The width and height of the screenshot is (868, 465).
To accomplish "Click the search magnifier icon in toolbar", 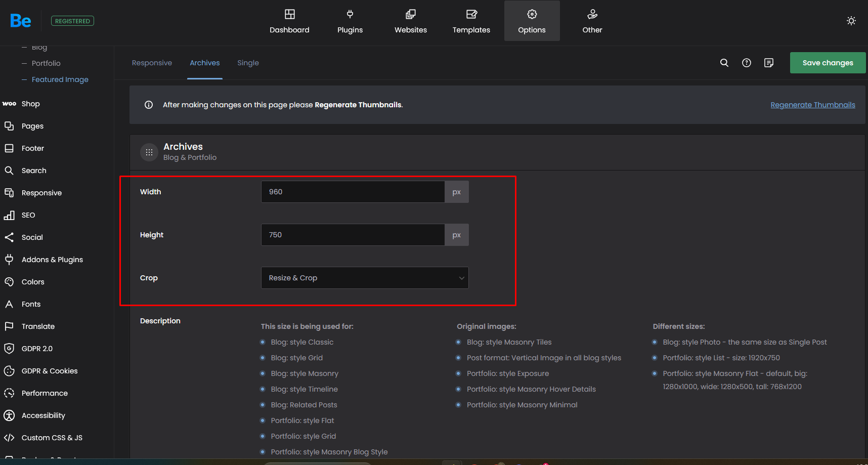I will tap(724, 63).
